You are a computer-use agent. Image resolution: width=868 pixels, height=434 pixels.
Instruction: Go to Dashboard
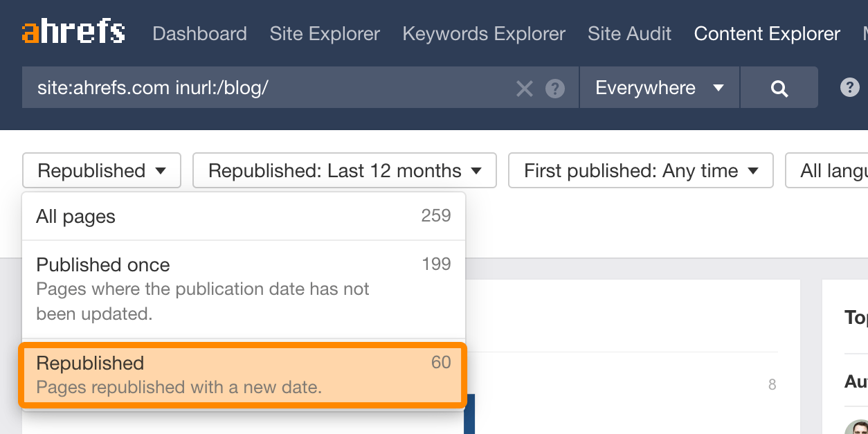pyautogui.click(x=199, y=34)
